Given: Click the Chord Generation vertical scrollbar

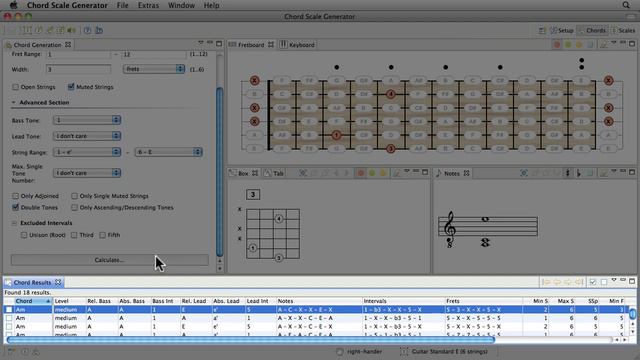Looking at the screenshot, I should [x=220, y=171].
